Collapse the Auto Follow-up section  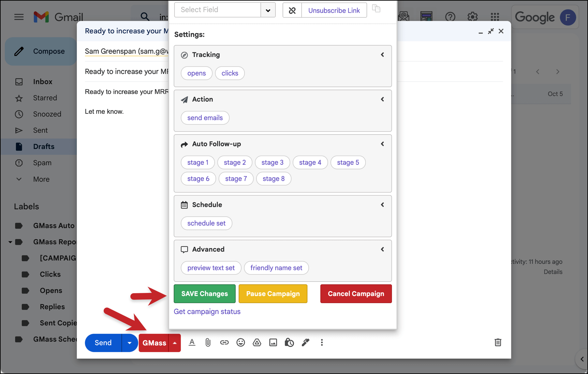pos(382,144)
